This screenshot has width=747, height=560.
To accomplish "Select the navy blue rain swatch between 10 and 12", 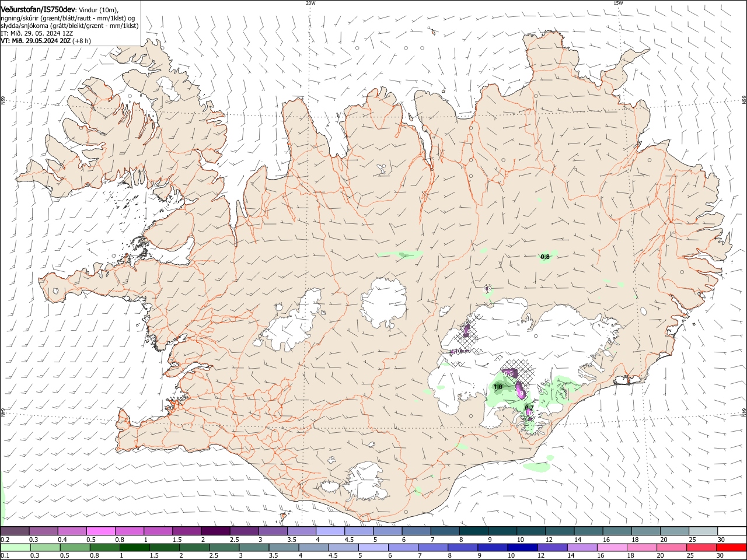I will [x=522, y=548].
